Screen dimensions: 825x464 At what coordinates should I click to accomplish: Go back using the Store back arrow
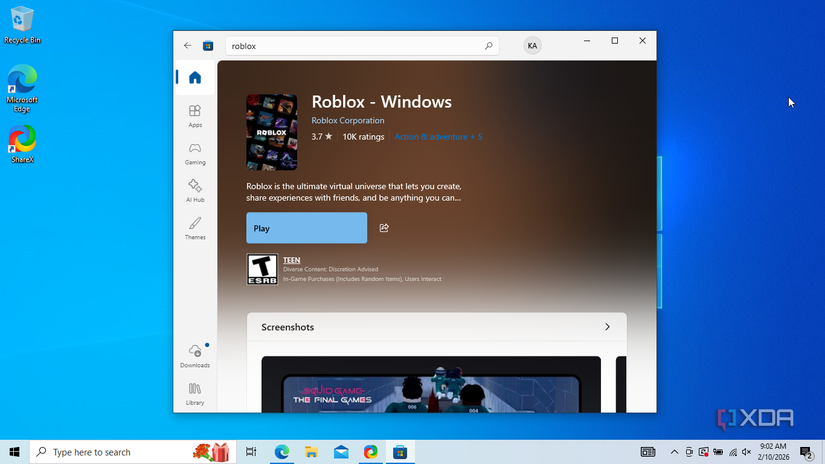(188, 46)
